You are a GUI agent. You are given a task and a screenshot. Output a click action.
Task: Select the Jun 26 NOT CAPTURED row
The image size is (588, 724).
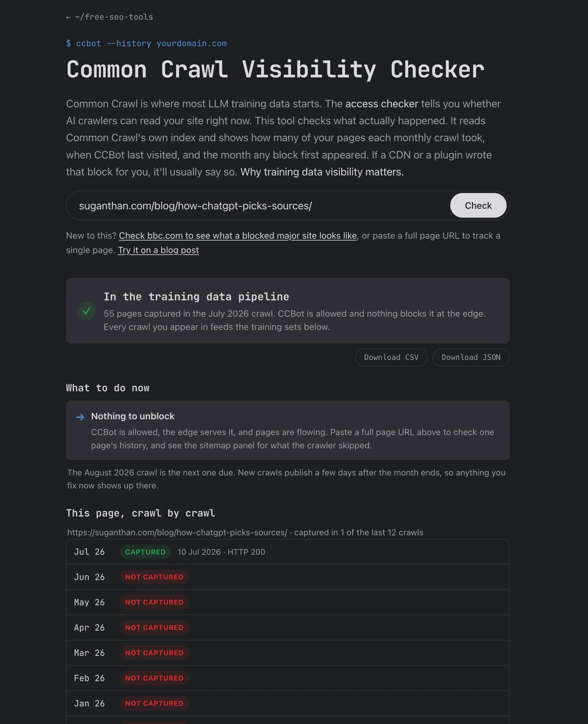coord(288,577)
